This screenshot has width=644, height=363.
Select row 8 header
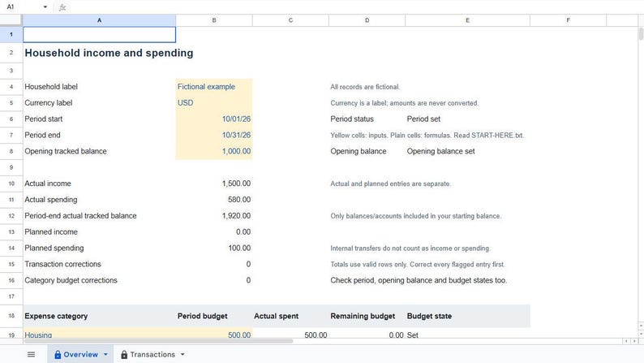tap(11, 151)
